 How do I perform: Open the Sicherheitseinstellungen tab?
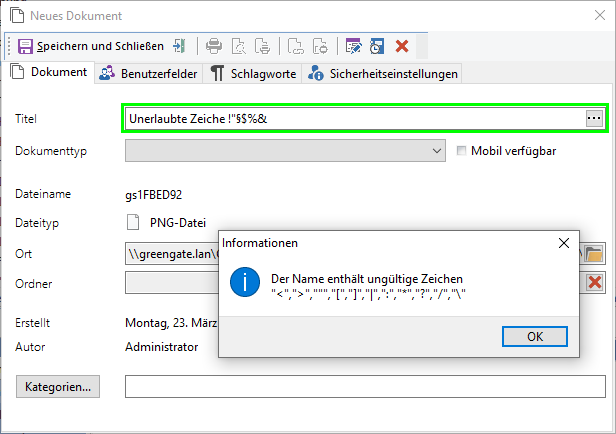382,73
